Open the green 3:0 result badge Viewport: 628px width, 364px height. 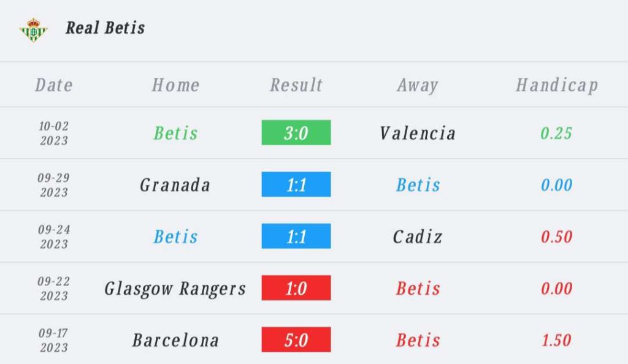point(296,133)
